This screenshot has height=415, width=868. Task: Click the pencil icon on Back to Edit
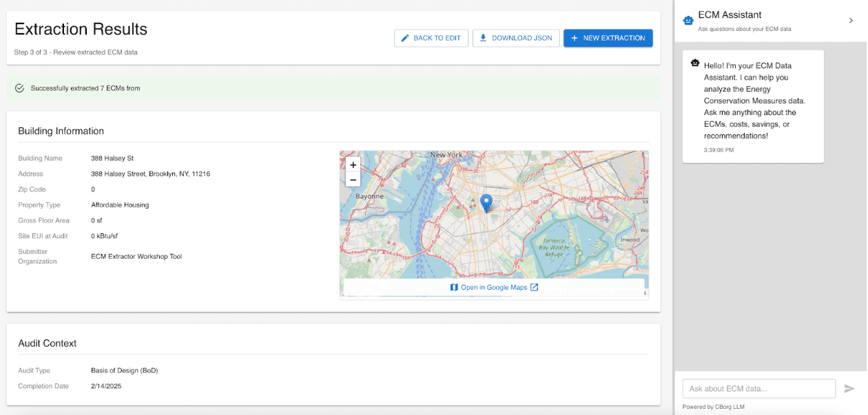tap(406, 38)
